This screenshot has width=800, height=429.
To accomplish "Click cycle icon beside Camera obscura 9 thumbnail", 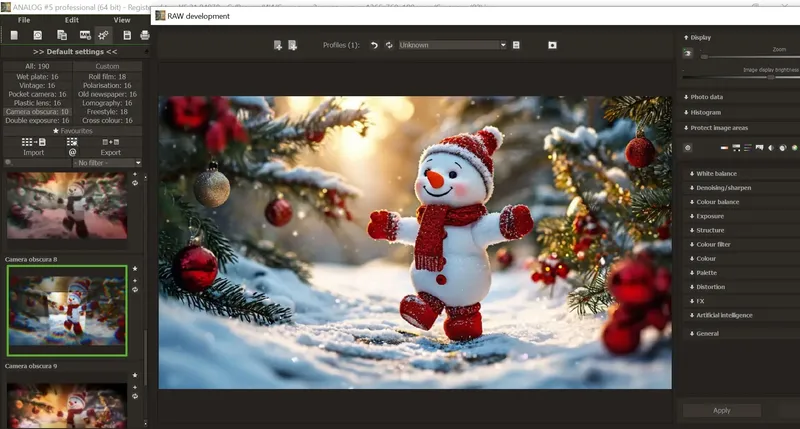I will pos(135,396).
